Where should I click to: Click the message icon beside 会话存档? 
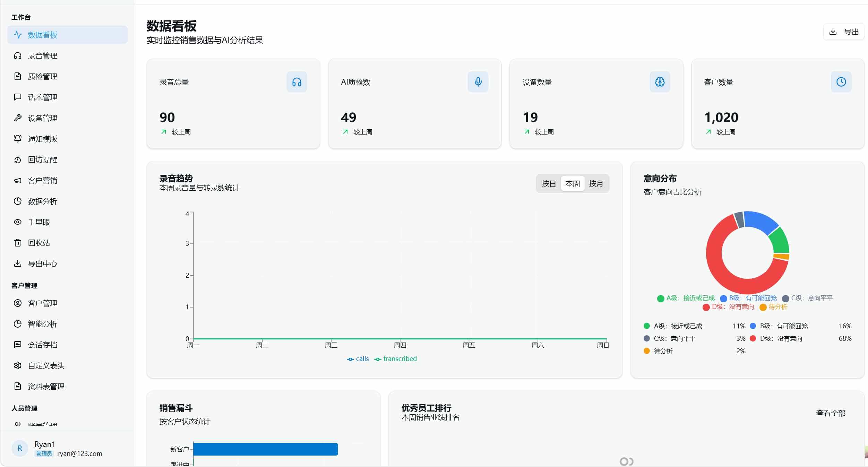18,345
